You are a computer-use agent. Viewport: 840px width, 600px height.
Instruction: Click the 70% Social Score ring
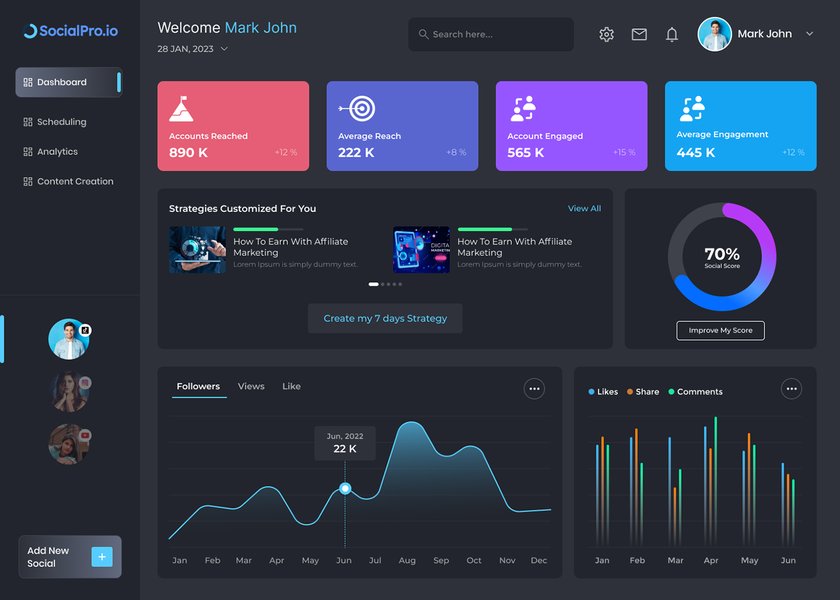coord(722,257)
